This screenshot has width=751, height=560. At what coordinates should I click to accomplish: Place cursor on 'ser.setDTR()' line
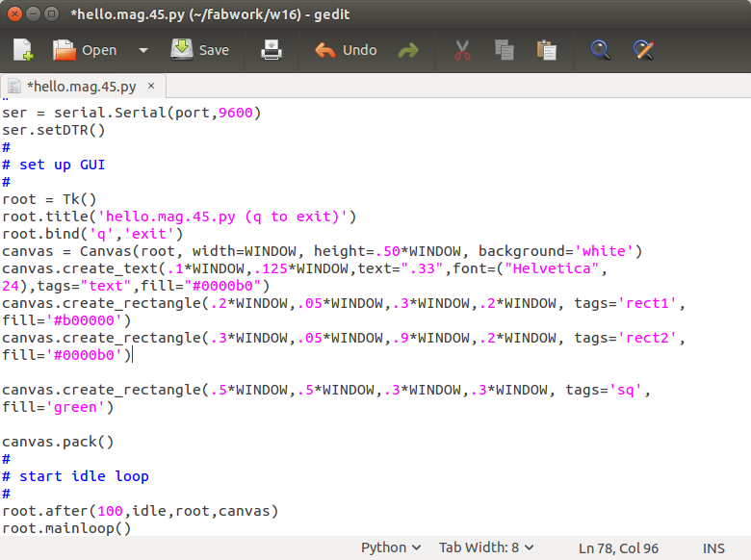[53, 130]
